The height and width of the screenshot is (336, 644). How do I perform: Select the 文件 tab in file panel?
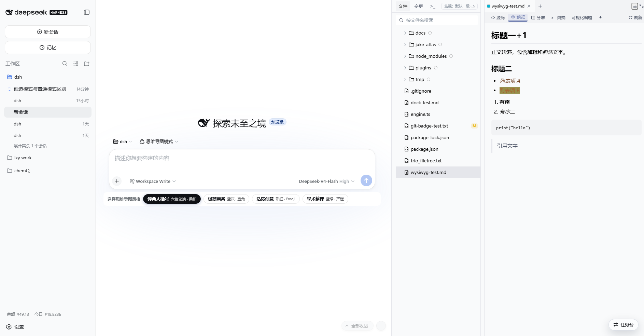pyautogui.click(x=403, y=6)
